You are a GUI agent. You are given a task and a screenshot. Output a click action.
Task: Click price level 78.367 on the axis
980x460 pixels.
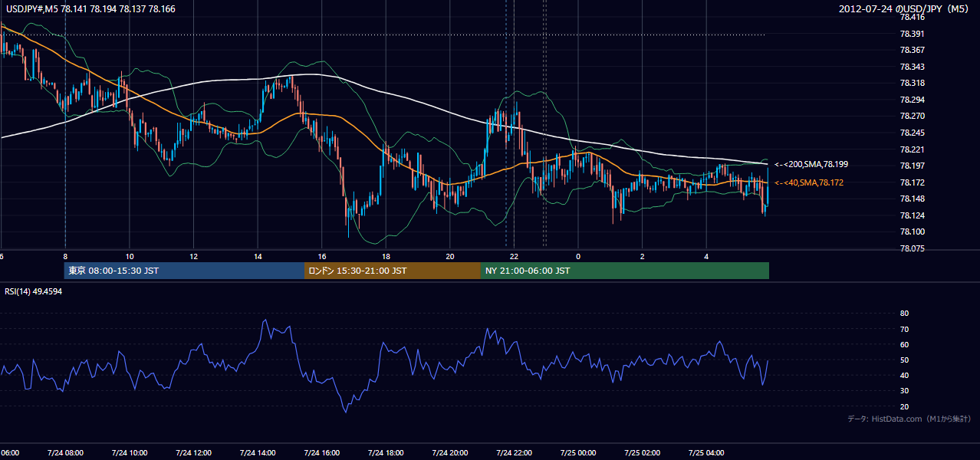911,50
